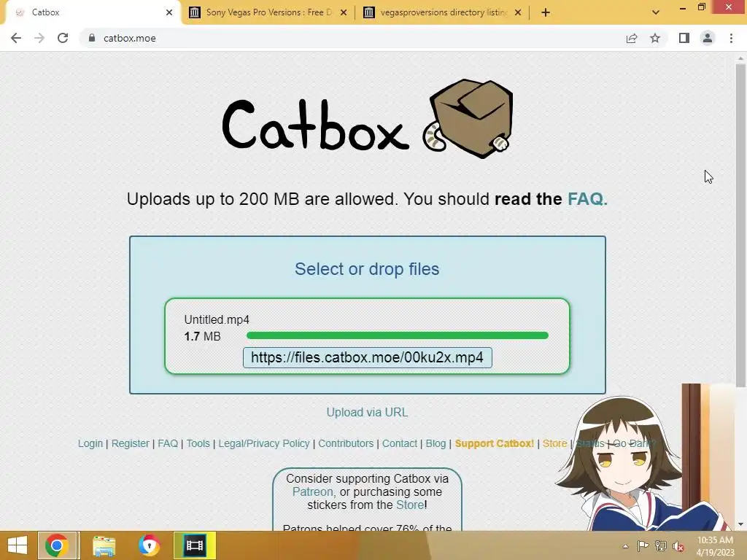747x560 pixels.
Task: Open the Contributors link
Action: click(x=346, y=443)
